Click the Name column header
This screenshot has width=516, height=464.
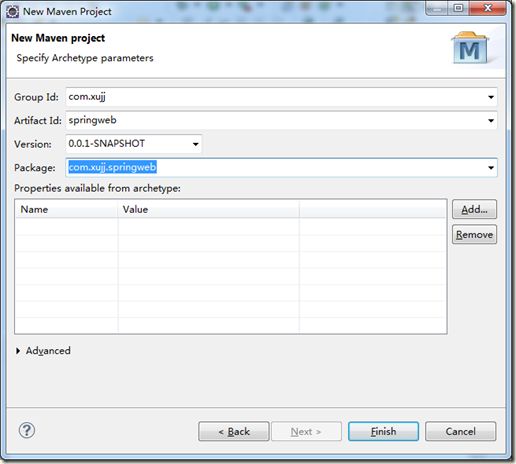(x=66, y=209)
